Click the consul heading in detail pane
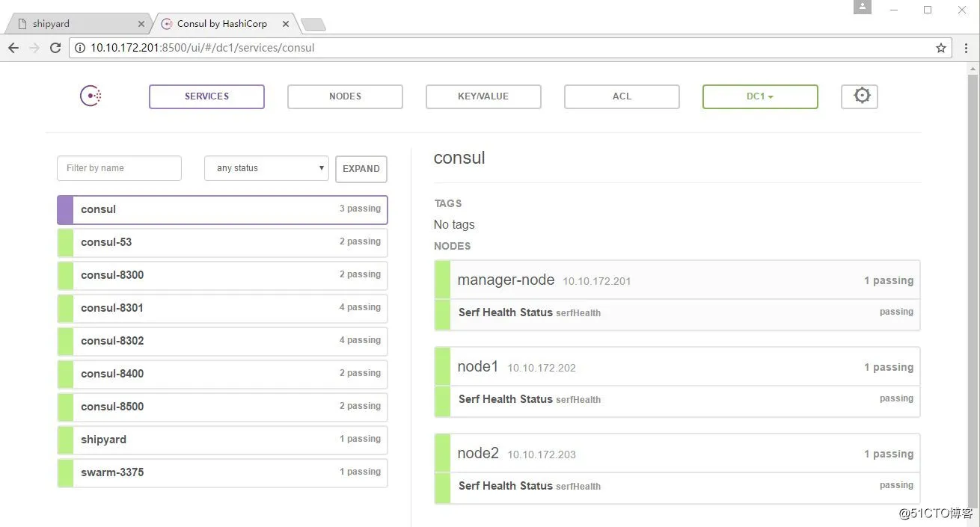 point(459,158)
